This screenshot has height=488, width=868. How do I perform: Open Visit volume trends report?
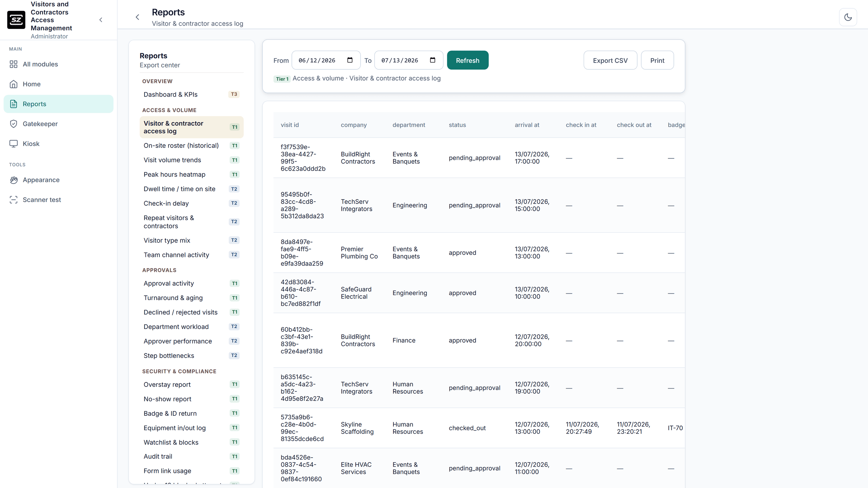click(x=192, y=160)
